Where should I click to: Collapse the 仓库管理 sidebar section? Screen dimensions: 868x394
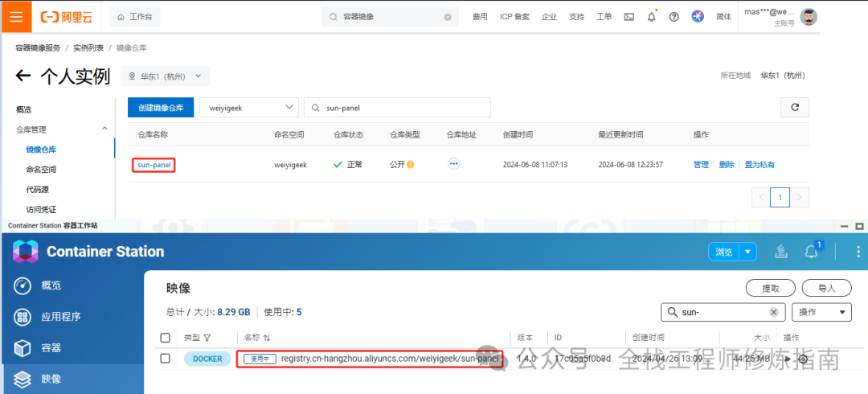104,129
